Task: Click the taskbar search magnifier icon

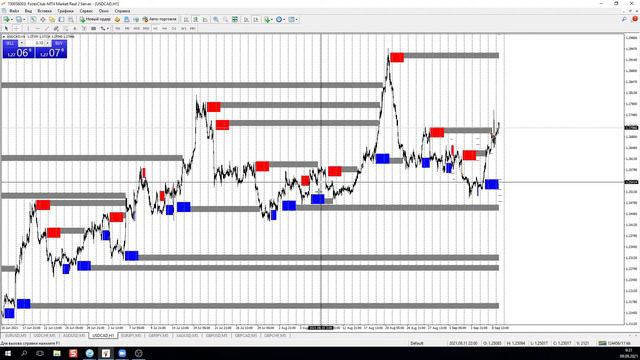Action: coord(24,353)
